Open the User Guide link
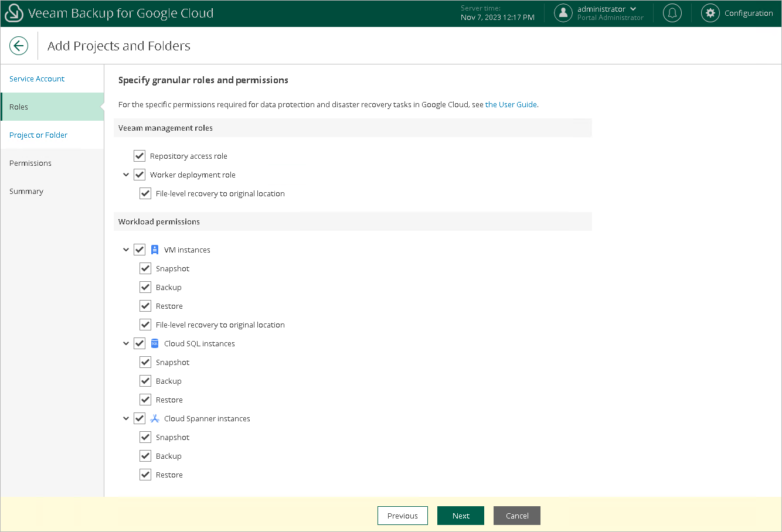The image size is (782, 532). tap(511, 104)
